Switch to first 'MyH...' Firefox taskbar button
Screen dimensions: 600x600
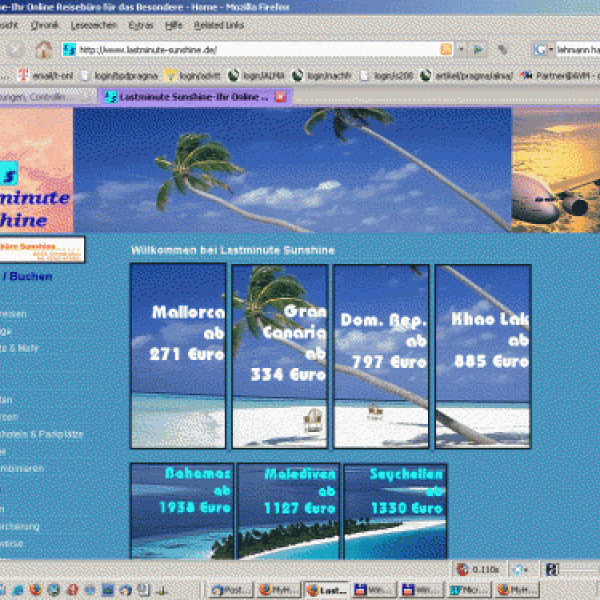[x=279, y=590]
